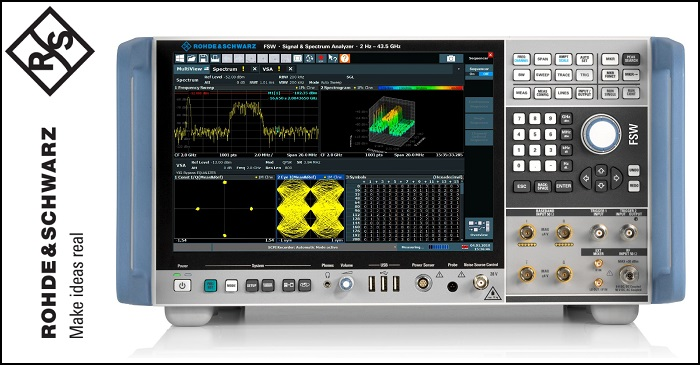Viewport: 700px width, 365px height.
Task: Click the SPAN hardkey
Action: (542, 59)
